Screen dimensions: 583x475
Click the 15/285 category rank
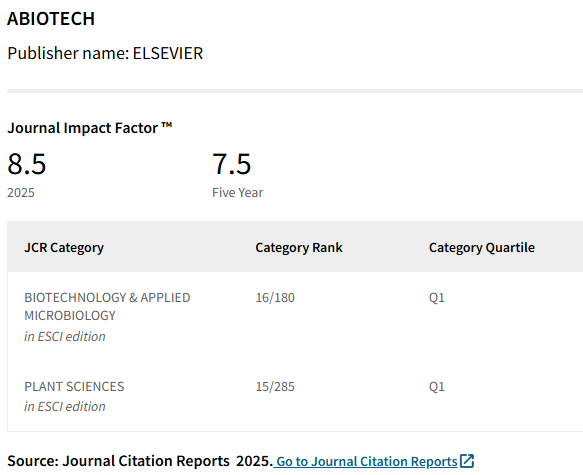pos(275,387)
